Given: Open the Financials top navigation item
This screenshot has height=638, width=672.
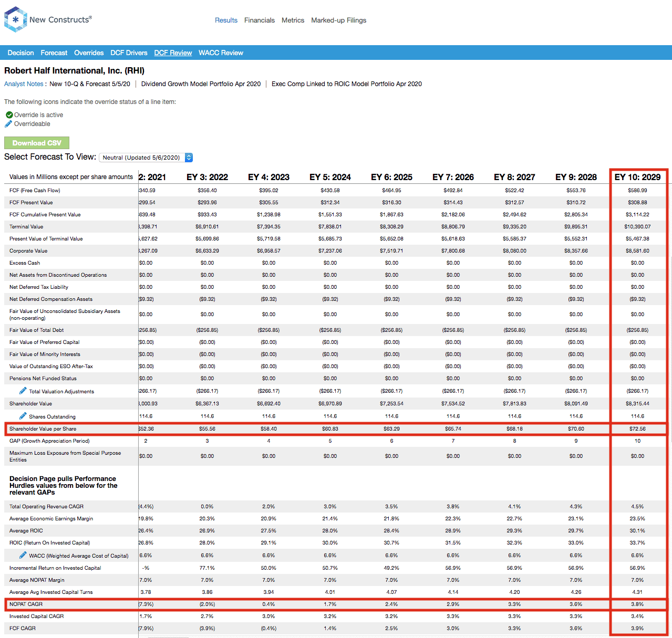Looking at the screenshot, I should pyautogui.click(x=260, y=20).
